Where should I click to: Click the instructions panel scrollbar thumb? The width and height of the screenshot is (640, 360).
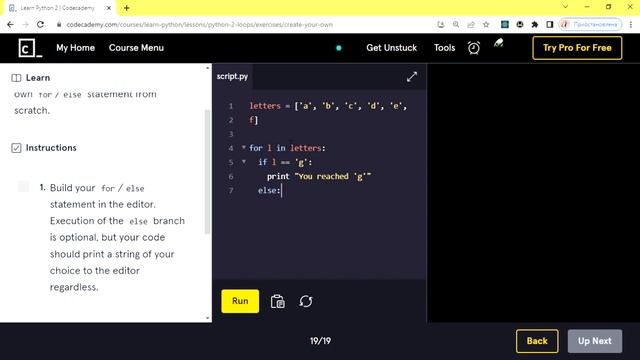tap(207, 172)
